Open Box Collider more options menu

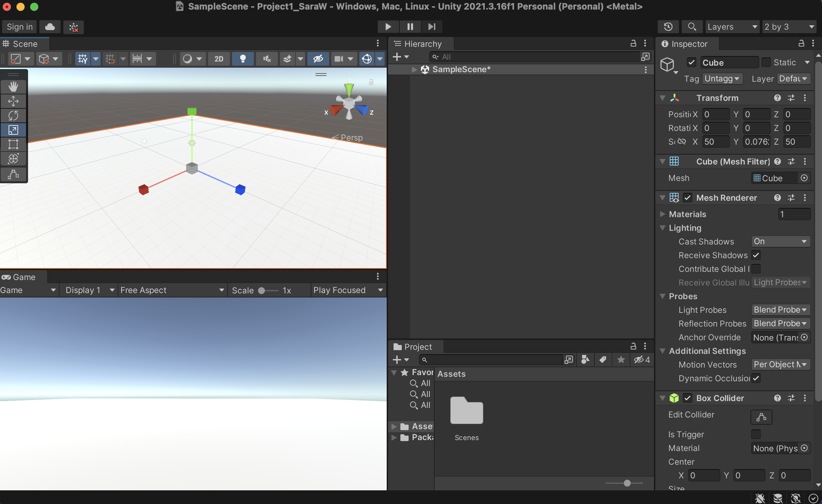[805, 398]
